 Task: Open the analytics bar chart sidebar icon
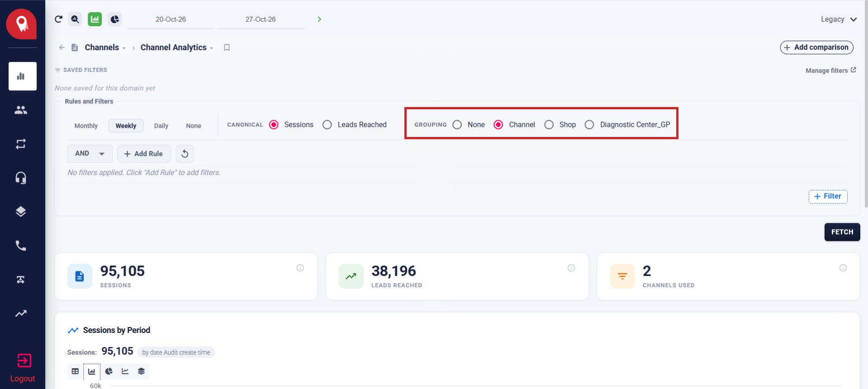click(x=22, y=76)
